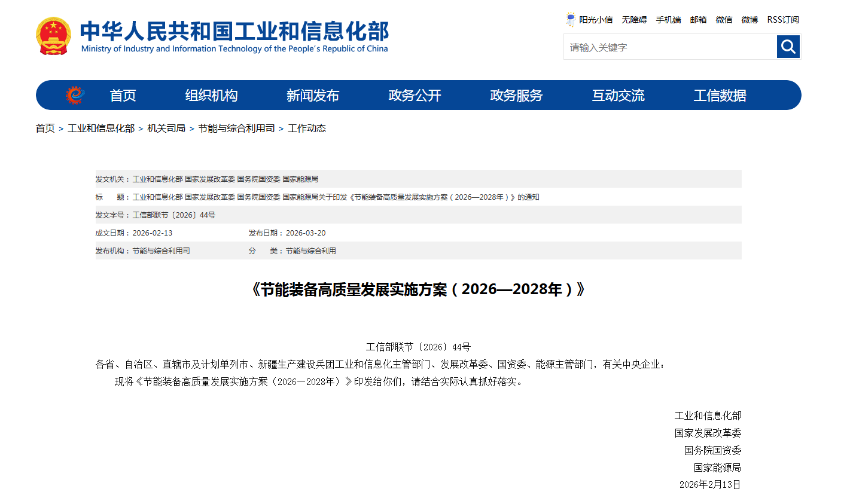This screenshot has height=504, width=847.
Task: Open the 工信数据 menu item
Action: (720, 96)
